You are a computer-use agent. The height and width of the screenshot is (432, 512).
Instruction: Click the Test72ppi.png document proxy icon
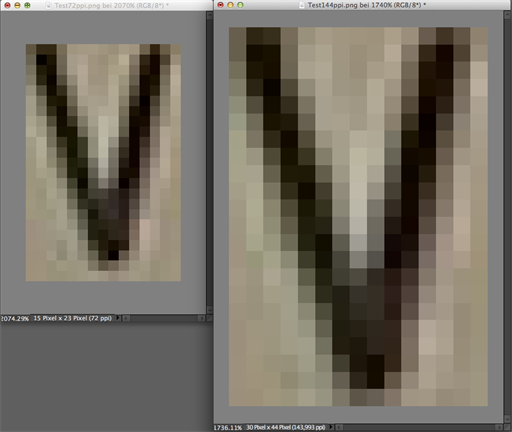coord(49,5)
